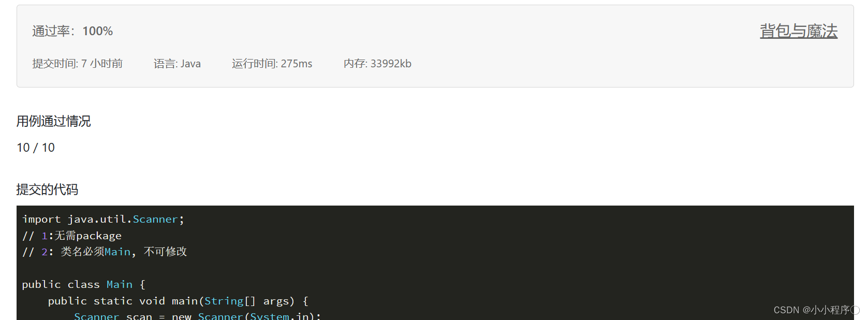Click the 10 / 10 test case result
The height and width of the screenshot is (320, 868).
tap(36, 148)
